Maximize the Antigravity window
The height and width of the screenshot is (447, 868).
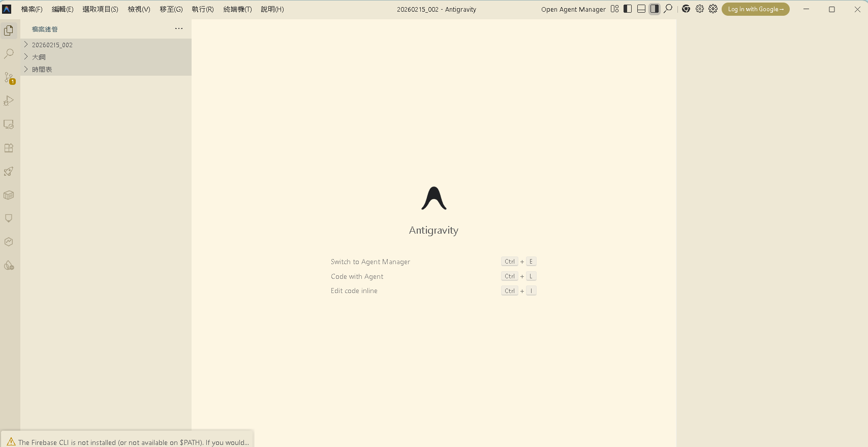click(x=832, y=9)
